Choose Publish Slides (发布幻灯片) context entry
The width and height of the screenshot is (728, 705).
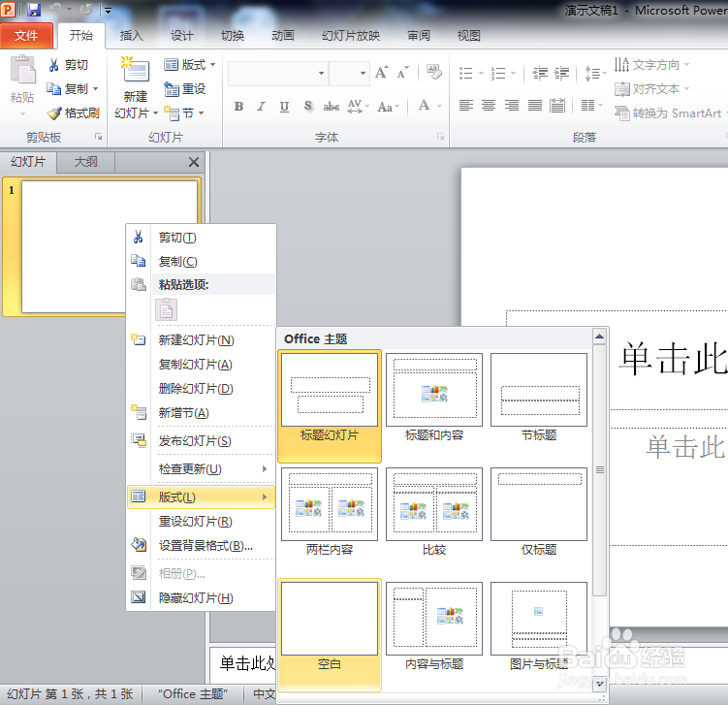202,440
